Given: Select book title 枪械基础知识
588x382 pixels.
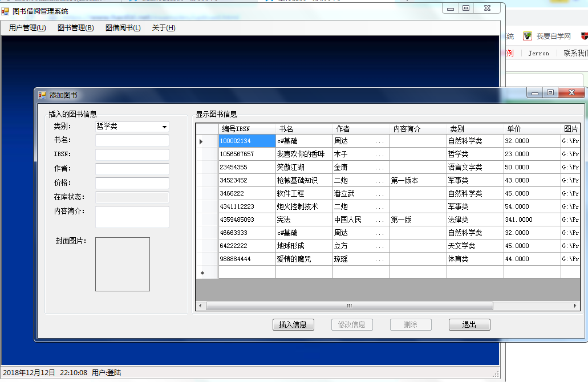Looking at the screenshot, I should click(304, 180).
